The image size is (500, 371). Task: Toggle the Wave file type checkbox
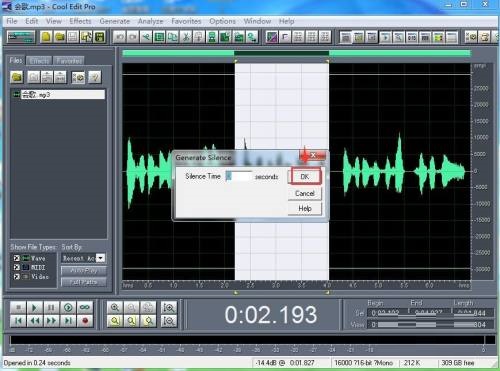17,258
